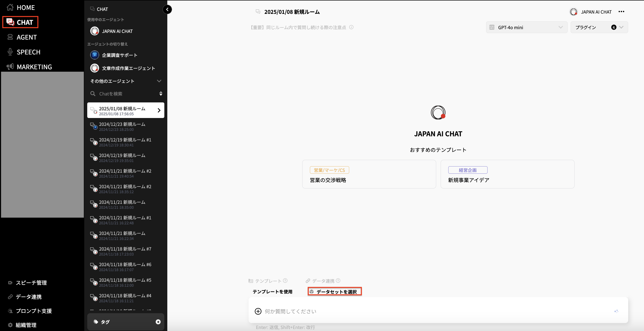Select the 企業調査サポート agent avatar
The image size is (644, 331).
[x=94, y=55]
